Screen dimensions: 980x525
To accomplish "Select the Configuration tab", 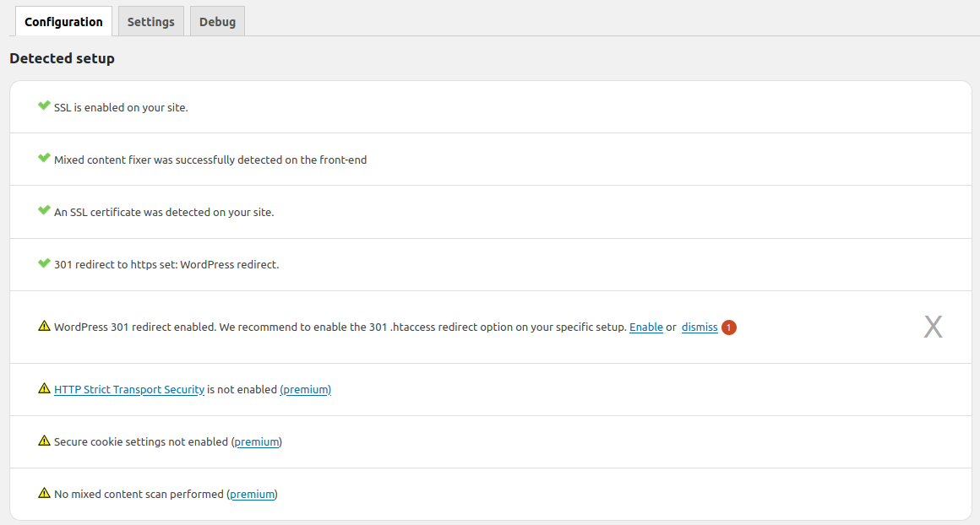I will pyautogui.click(x=63, y=21).
